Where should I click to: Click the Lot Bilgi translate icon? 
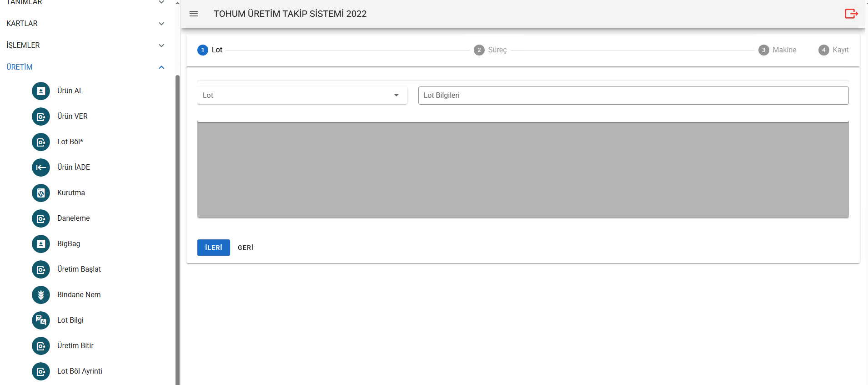click(41, 320)
